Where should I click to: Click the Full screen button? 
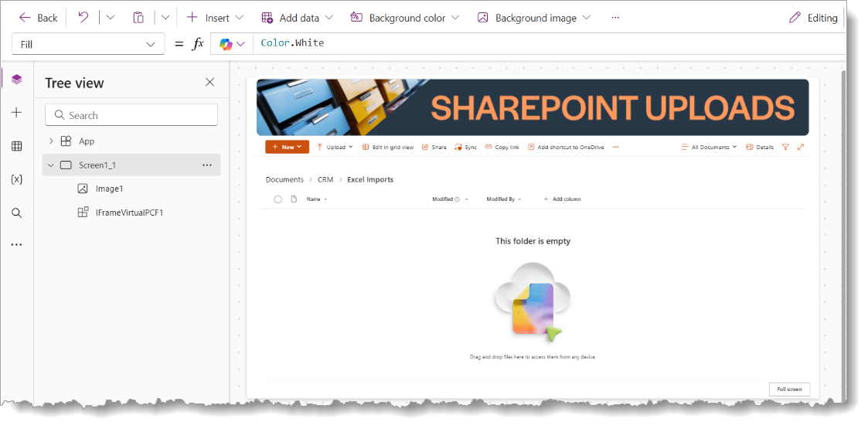click(x=789, y=389)
